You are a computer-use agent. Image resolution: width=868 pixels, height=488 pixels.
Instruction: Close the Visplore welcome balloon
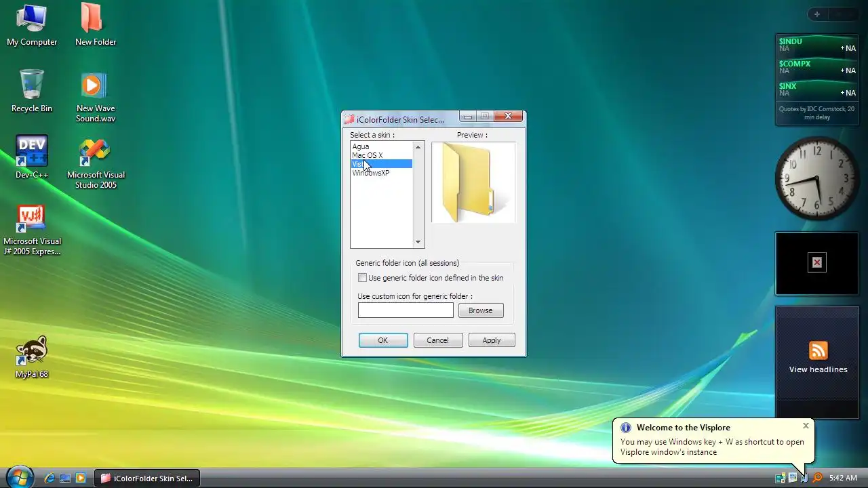[x=806, y=426]
